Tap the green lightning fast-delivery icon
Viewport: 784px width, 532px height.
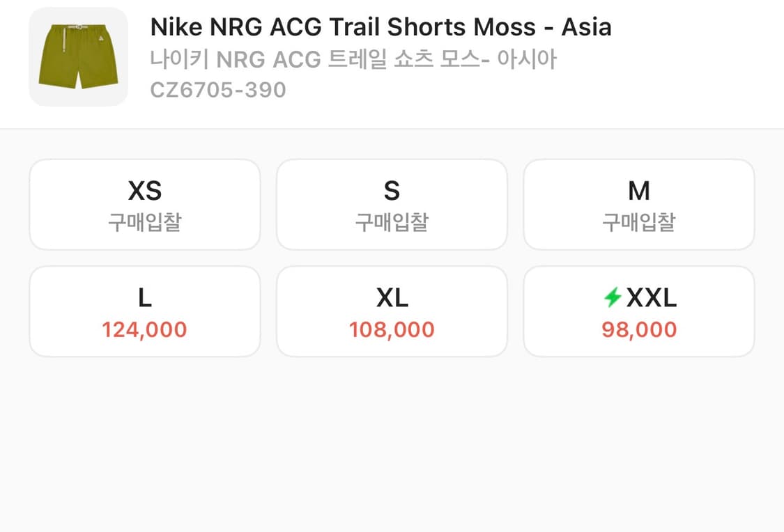click(x=613, y=299)
